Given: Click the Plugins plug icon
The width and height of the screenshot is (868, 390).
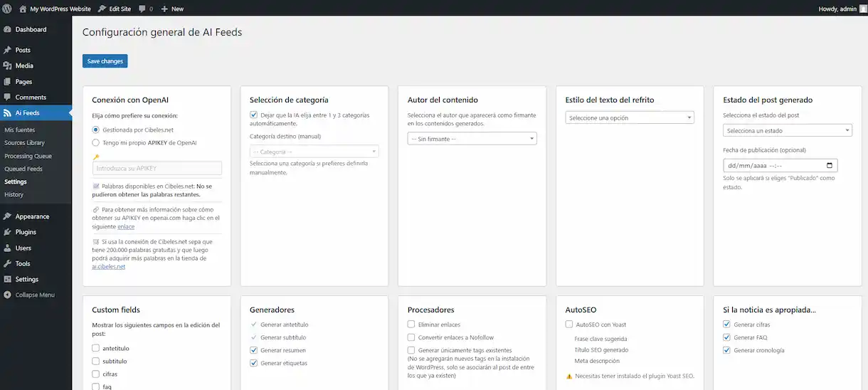Looking at the screenshot, I should (7, 232).
